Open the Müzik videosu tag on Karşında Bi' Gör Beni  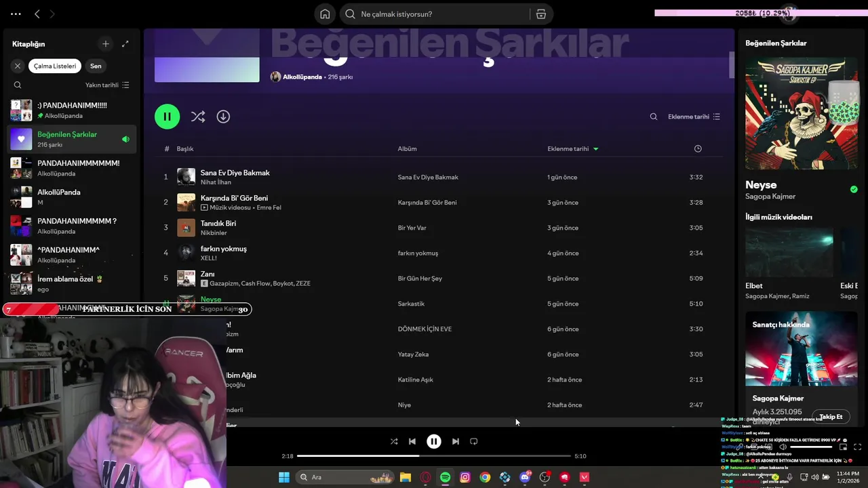[x=226, y=207]
